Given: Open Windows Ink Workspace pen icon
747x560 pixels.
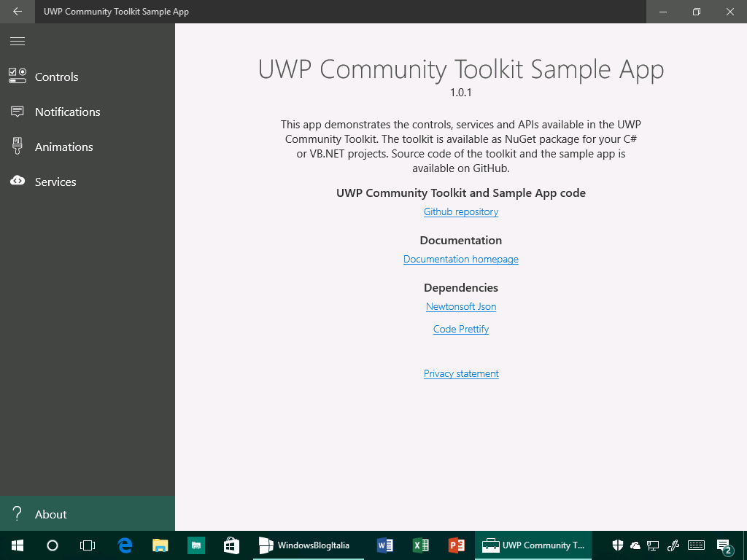Looking at the screenshot, I should (673, 545).
